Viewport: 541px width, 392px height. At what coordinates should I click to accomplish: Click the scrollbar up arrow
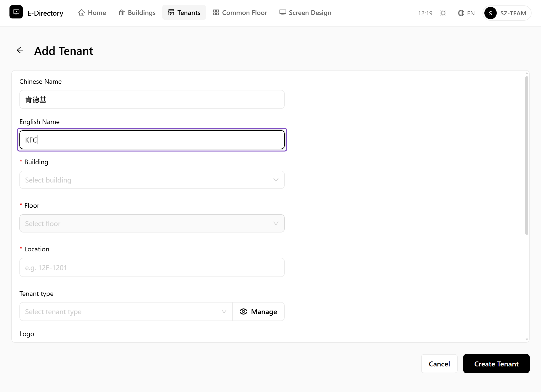(x=527, y=73)
